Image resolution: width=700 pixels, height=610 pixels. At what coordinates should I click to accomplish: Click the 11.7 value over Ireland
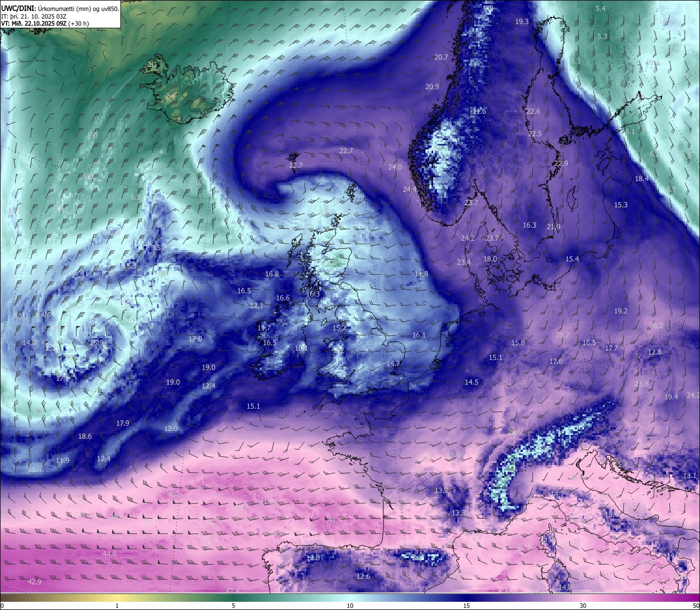pos(264,328)
